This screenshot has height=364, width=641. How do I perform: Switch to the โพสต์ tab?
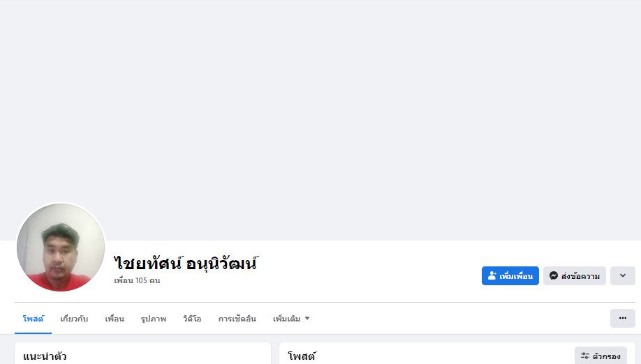tap(33, 319)
